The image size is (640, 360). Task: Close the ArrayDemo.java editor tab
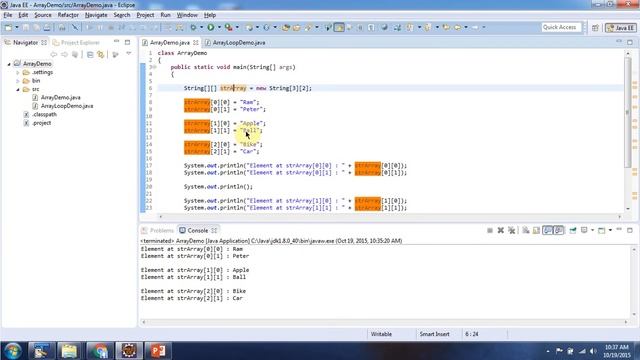[196, 42]
